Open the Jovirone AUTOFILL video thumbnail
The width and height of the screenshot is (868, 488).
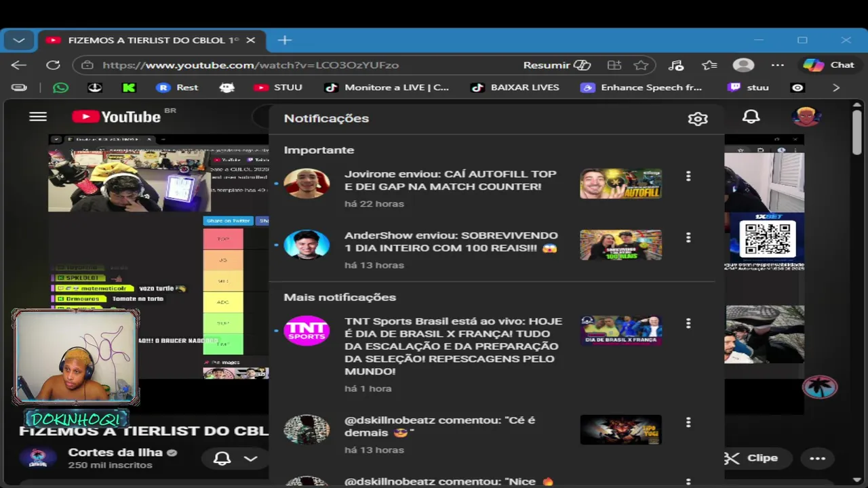coord(620,184)
